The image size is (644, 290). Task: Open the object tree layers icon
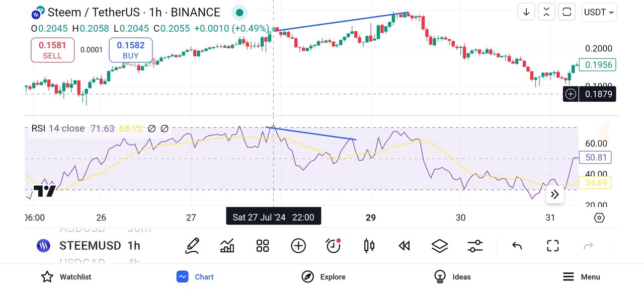coord(440,246)
